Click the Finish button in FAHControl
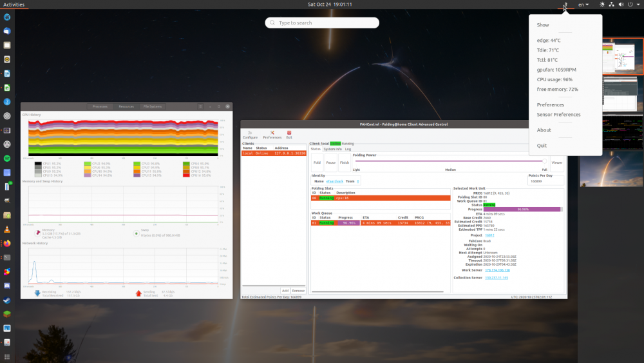The height and width of the screenshot is (363, 644). click(x=344, y=162)
